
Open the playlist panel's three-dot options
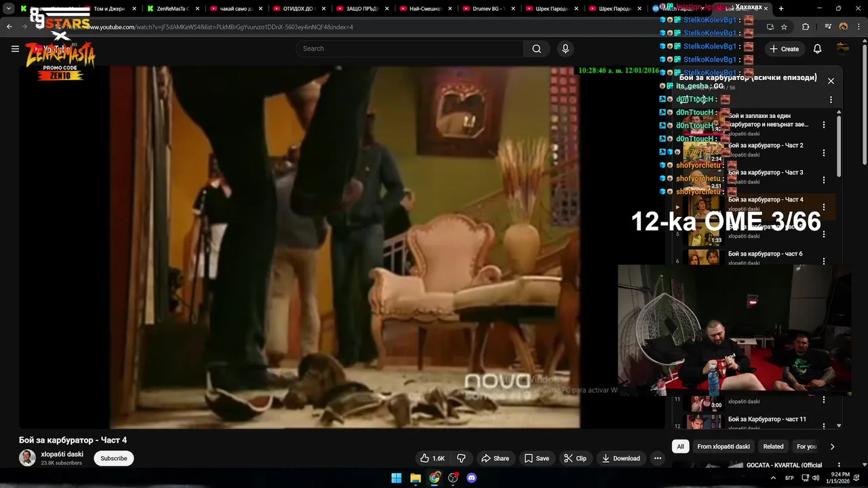tap(831, 100)
